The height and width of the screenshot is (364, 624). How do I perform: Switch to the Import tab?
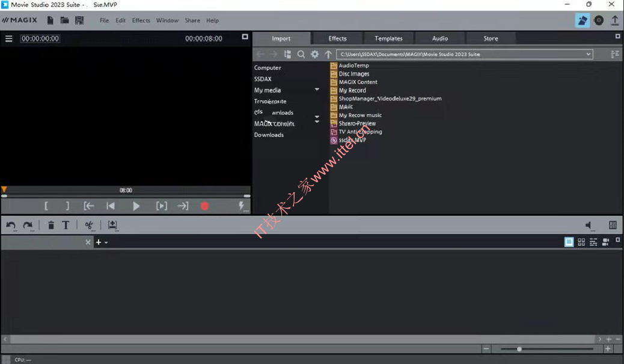pos(281,38)
